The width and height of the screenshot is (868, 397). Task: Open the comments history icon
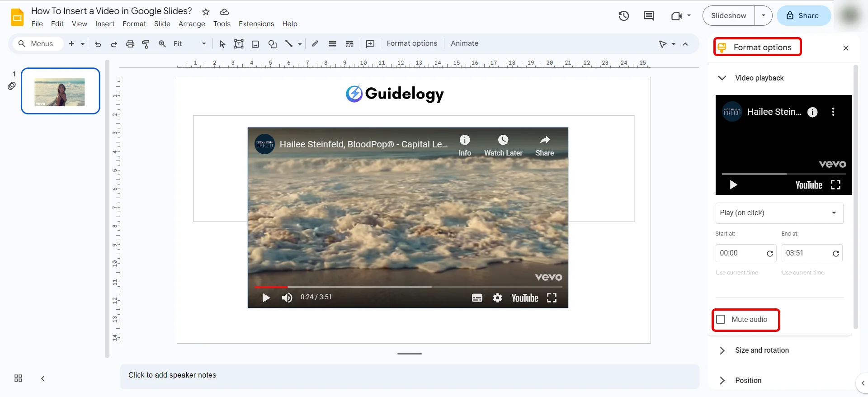click(649, 16)
